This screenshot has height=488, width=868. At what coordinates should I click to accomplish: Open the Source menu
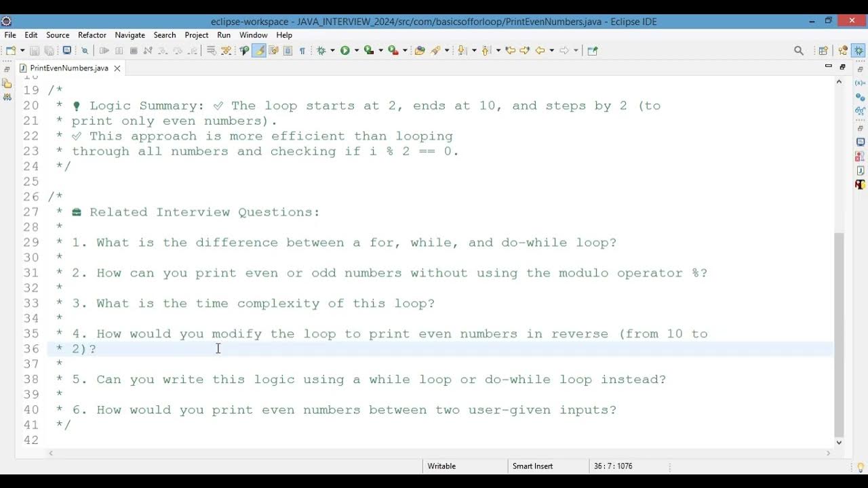click(x=58, y=35)
